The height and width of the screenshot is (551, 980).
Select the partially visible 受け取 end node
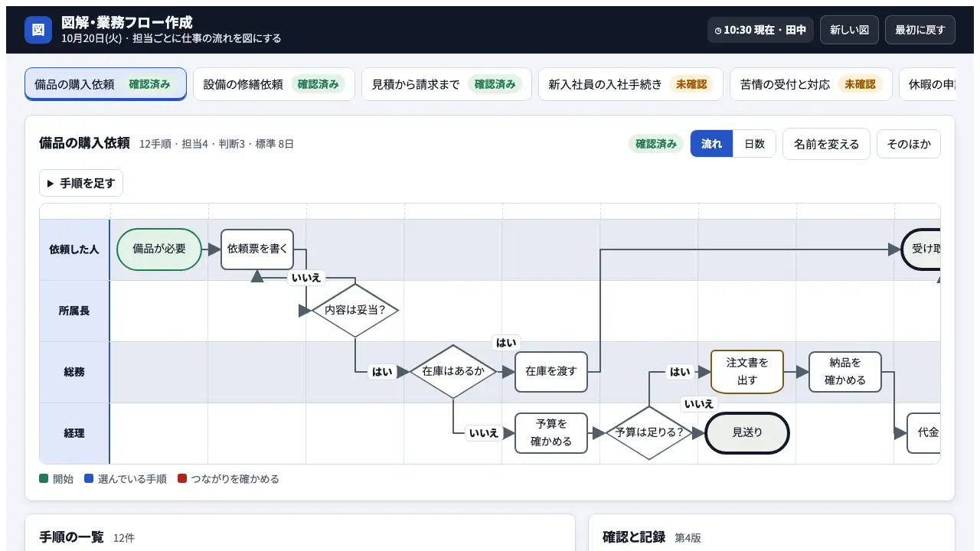tap(921, 249)
